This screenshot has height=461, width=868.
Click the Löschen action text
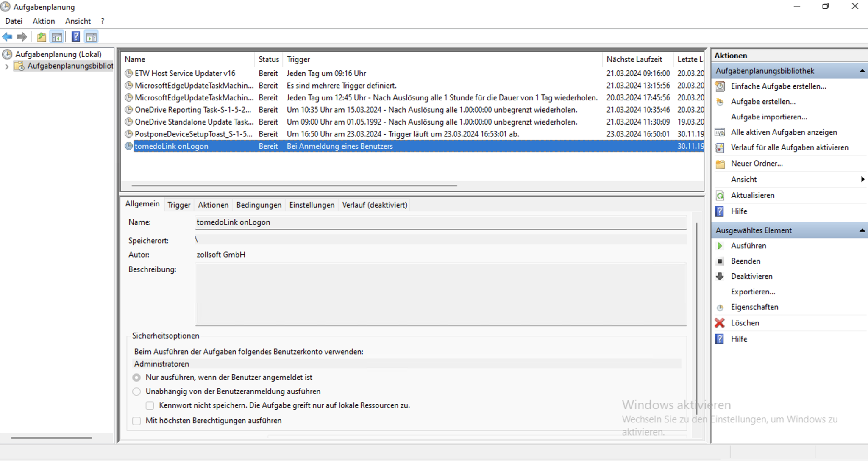(745, 323)
